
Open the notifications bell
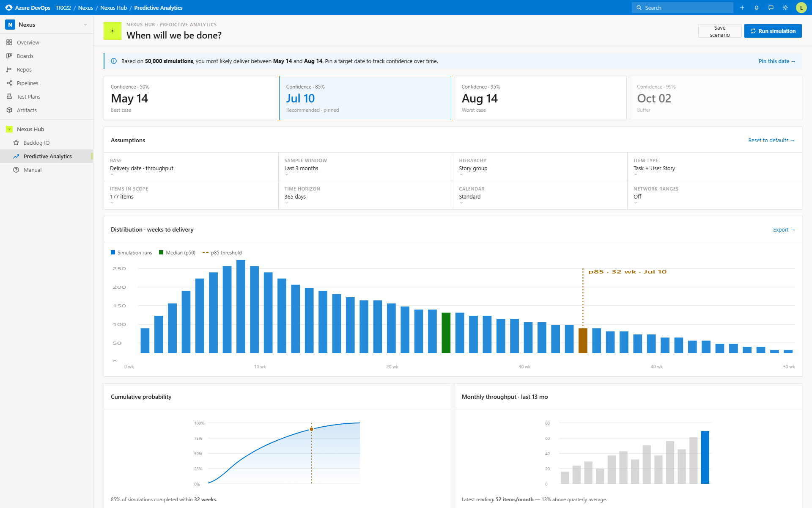click(x=757, y=8)
